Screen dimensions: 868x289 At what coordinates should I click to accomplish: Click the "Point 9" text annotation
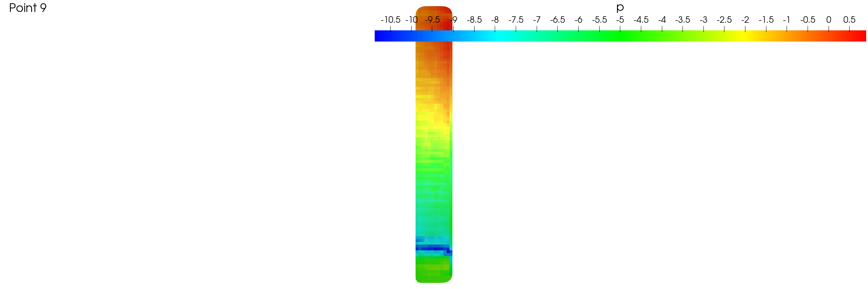click(x=28, y=8)
